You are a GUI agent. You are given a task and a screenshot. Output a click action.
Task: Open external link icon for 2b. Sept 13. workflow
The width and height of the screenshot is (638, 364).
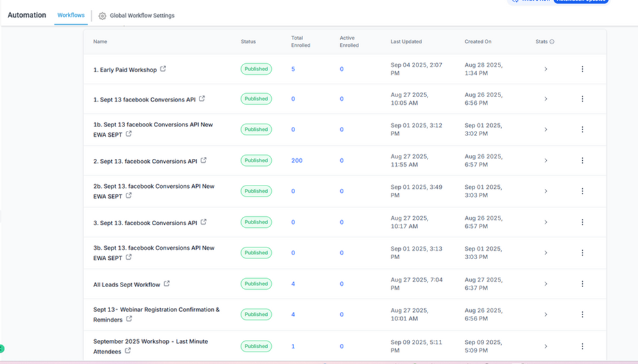coord(128,195)
